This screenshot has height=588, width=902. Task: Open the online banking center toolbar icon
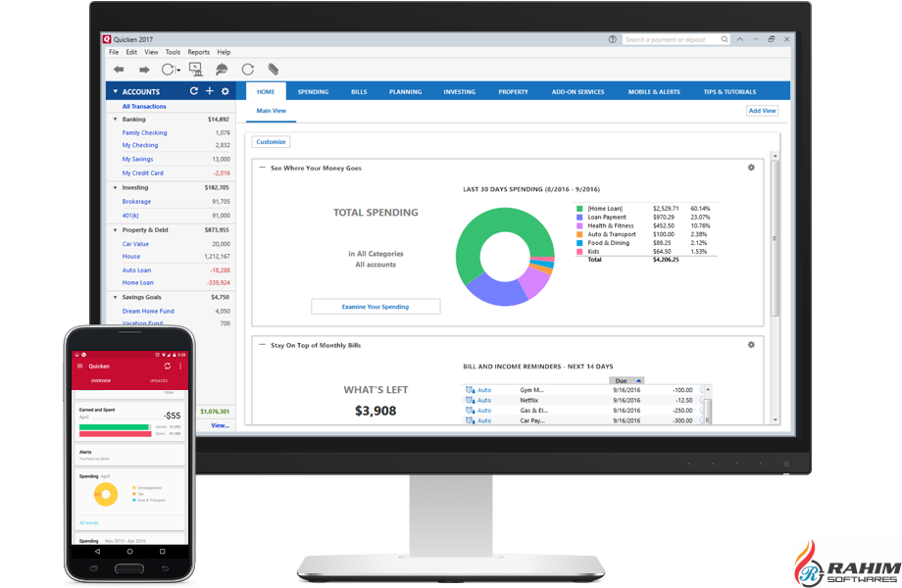click(x=195, y=70)
